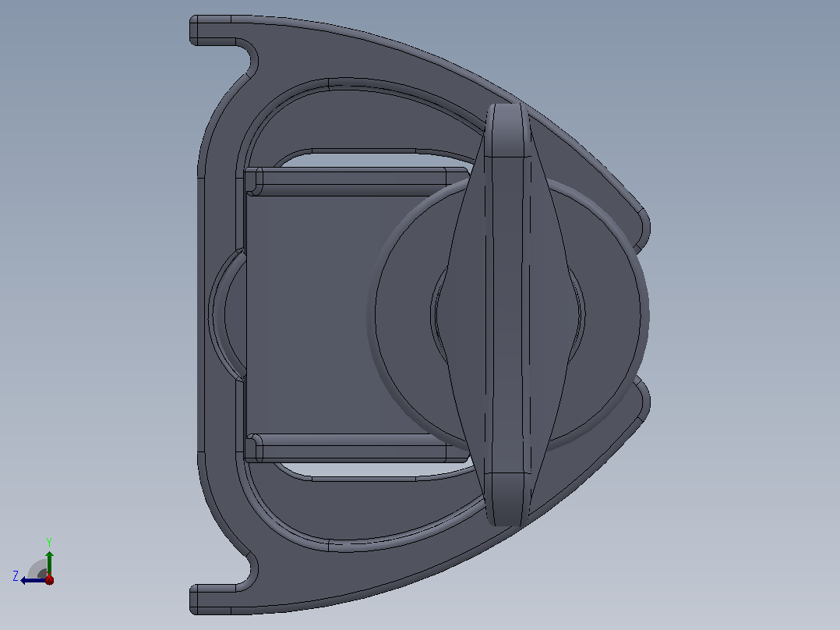
Task: Select the vertical handle bar on the model
Action: click(506, 315)
